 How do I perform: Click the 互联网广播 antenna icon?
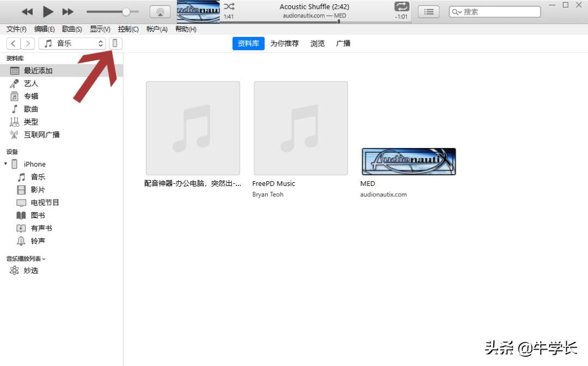(x=14, y=134)
